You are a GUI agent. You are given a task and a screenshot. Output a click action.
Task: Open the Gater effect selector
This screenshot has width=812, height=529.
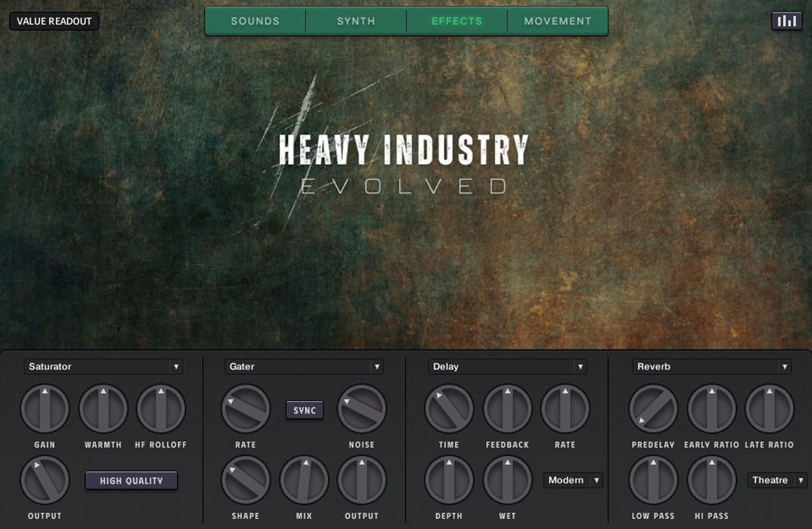click(304, 367)
